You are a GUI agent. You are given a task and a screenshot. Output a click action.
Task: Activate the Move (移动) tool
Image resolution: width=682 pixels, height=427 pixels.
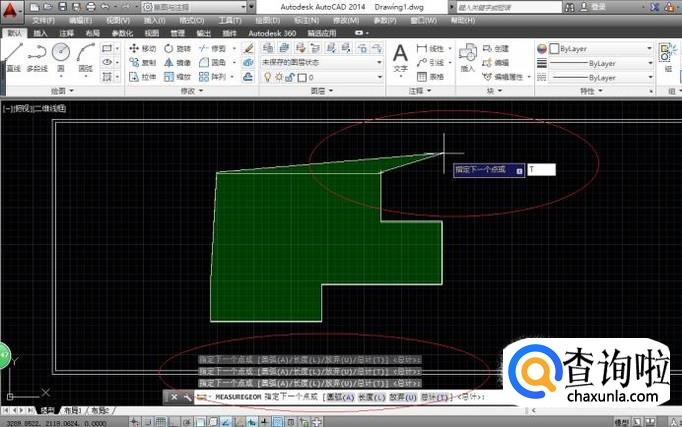[x=142, y=47]
